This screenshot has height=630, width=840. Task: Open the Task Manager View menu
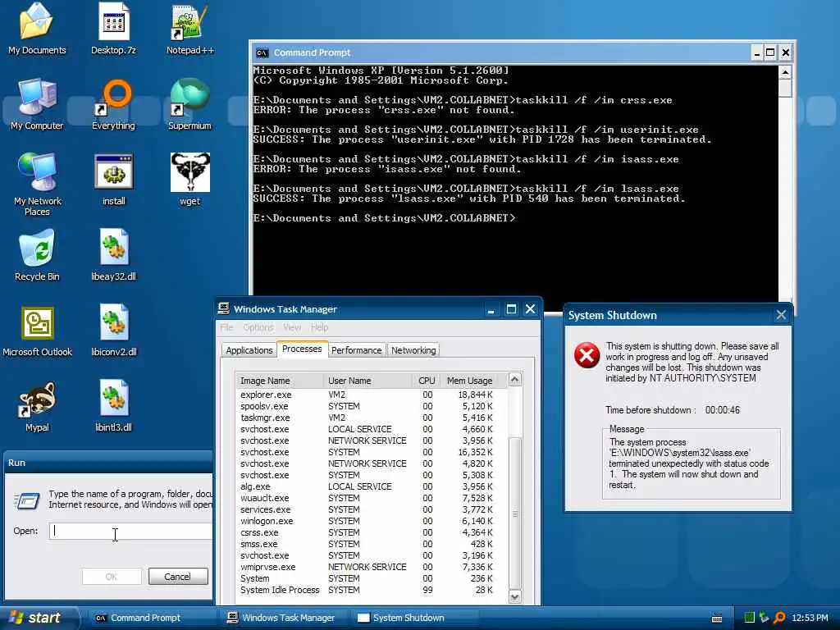tap(292, 327)
